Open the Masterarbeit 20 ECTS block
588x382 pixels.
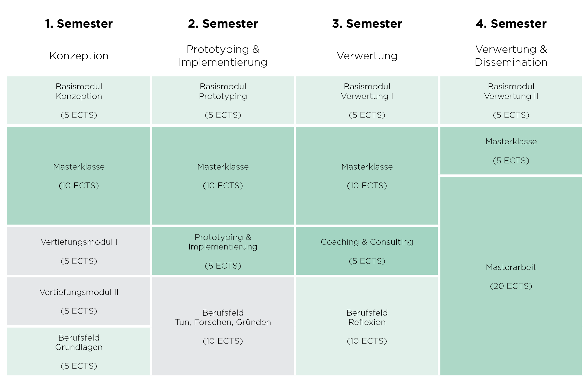(x=511, y=276)
